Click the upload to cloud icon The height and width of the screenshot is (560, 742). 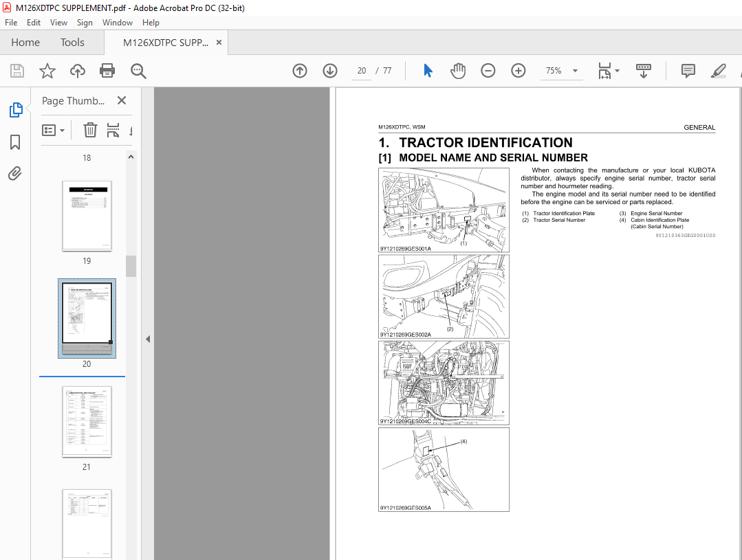pos(78,71)
